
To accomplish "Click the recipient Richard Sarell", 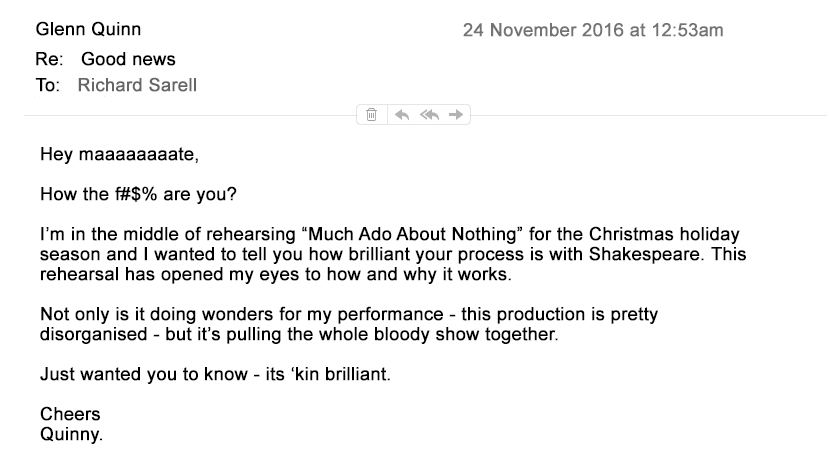I will tap(137, 85).
